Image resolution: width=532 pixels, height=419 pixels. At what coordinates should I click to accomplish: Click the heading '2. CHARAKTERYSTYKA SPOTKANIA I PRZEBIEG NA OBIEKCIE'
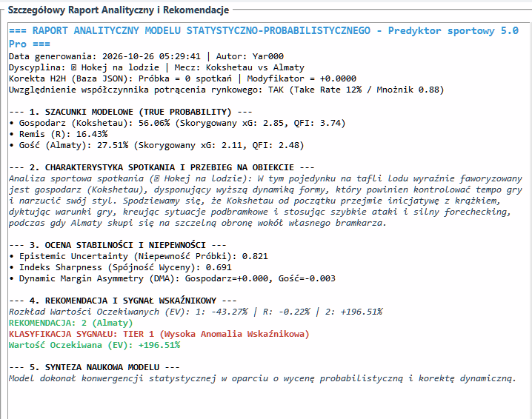coord(162,167)
